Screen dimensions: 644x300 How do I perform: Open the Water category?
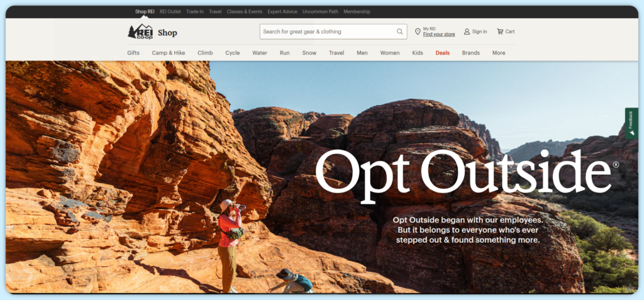[260, 53]
